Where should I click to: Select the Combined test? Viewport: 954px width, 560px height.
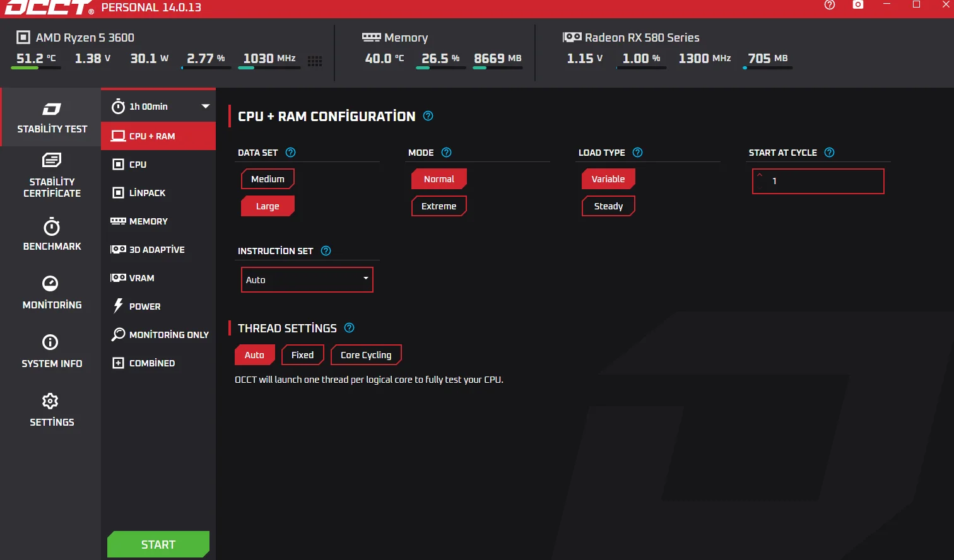point(158,363)
